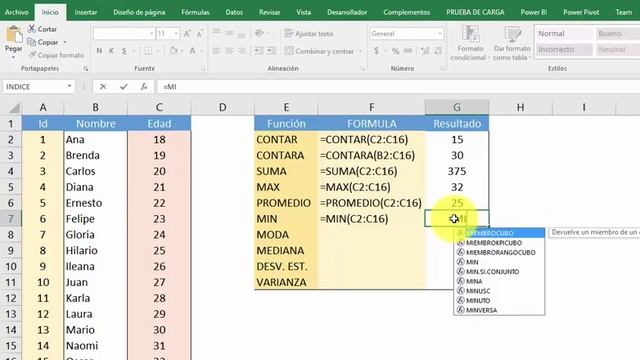This screenshot has width=640, height=360.
Task: Open the Formato condicional menu
Action: click(470, 43)
